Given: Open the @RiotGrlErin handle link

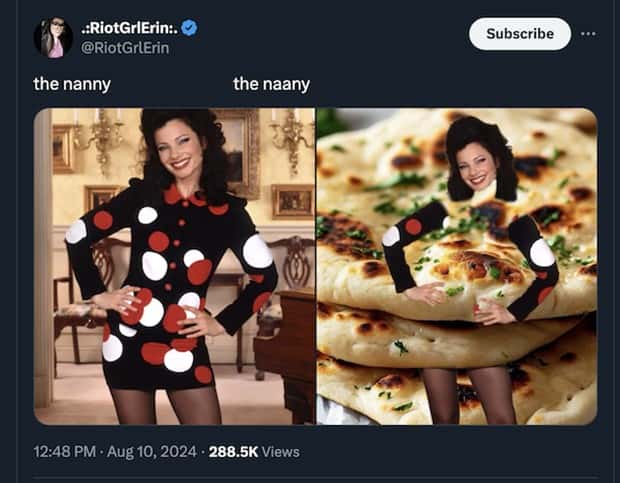Looking at the screenshot, I should click(125, 46).
